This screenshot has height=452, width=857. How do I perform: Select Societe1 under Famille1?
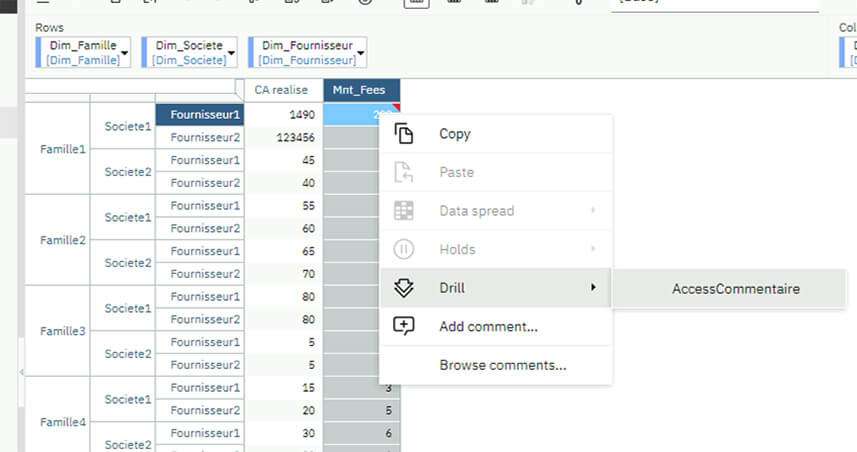[x=122, y=126]
